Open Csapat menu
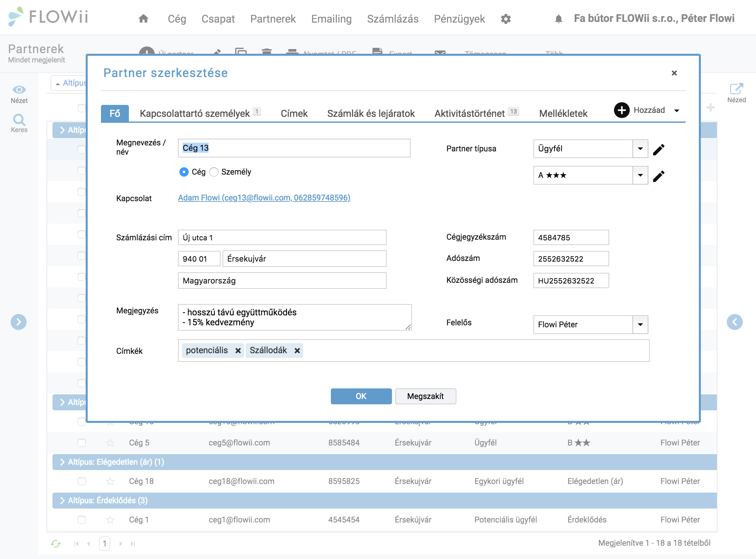The image size is (756, 559). pyautogui.click(x=218, y=19)
